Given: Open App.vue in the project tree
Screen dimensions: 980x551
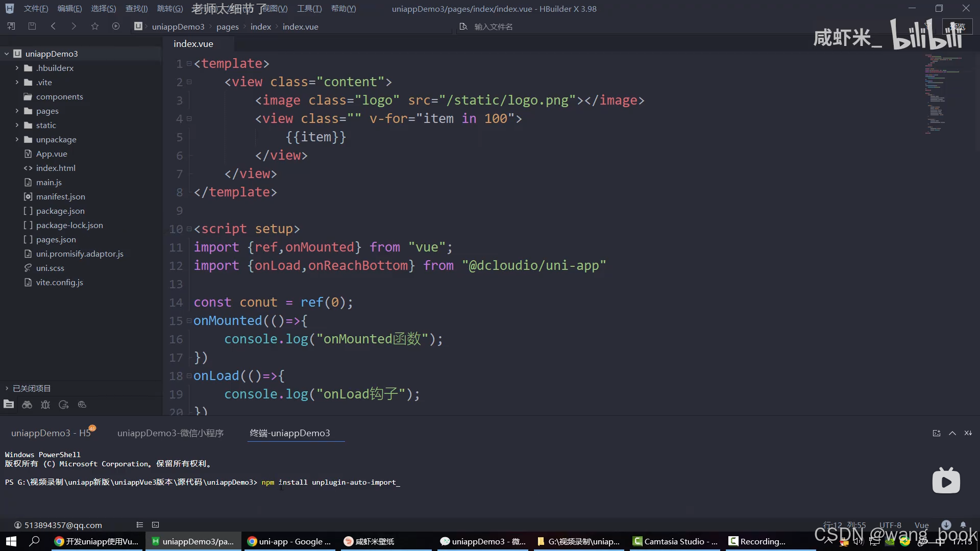Looking at the screenshot, I should (52, 154).
